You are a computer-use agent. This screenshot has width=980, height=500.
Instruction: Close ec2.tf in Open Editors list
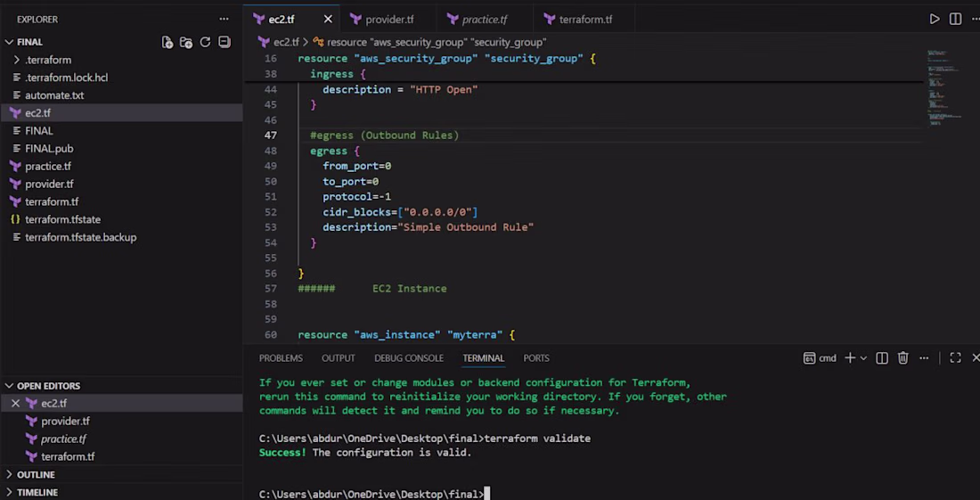pyautogui.click(x=16, y=404)
